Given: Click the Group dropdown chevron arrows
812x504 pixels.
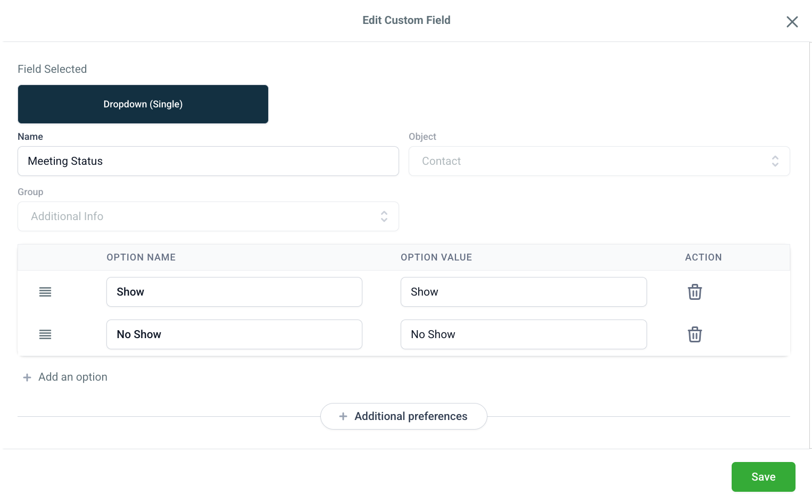Looking at the screenshot, I should tap(384, 216).
